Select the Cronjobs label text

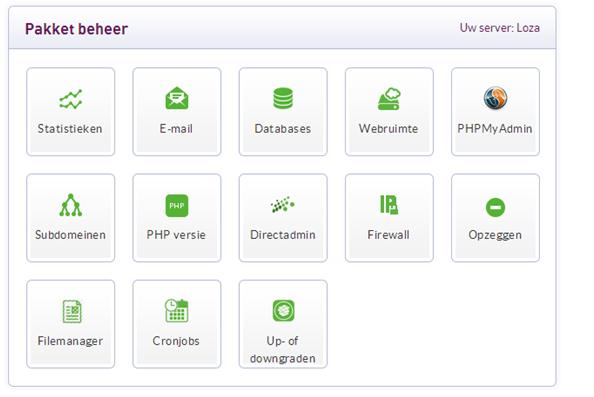(176, 341)
